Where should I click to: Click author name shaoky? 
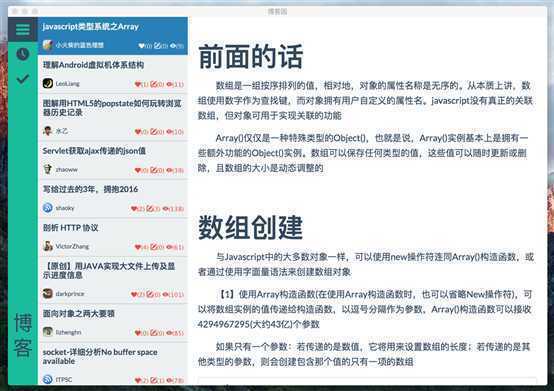(x=65, y=208)
